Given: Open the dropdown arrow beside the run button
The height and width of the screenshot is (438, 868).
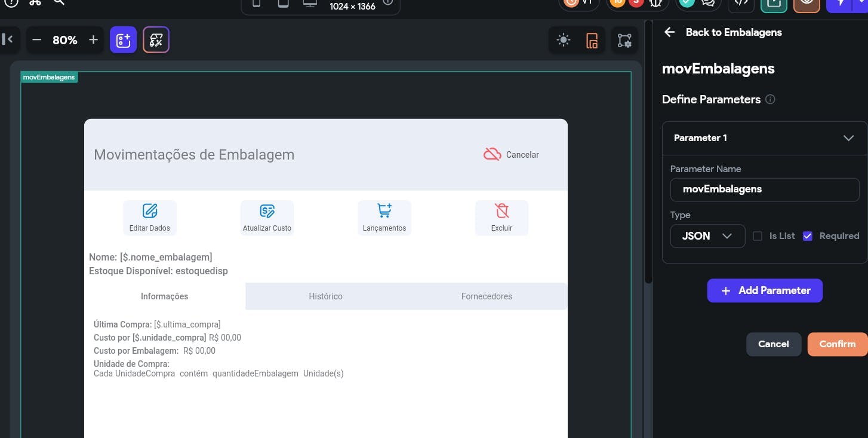Looking at the screenshot, I should point(861,3).
